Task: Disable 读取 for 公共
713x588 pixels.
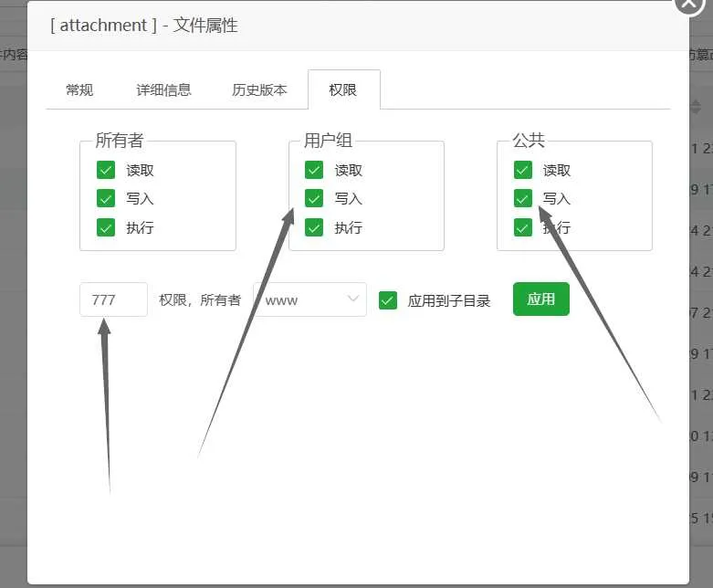Action: coord(523,170)
